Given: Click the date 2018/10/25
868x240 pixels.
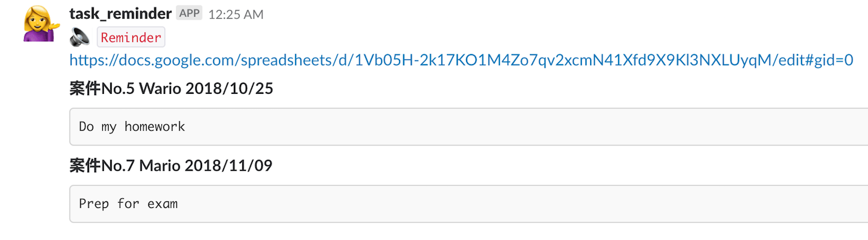Looking at the screenshot, I should click(229, 89).
